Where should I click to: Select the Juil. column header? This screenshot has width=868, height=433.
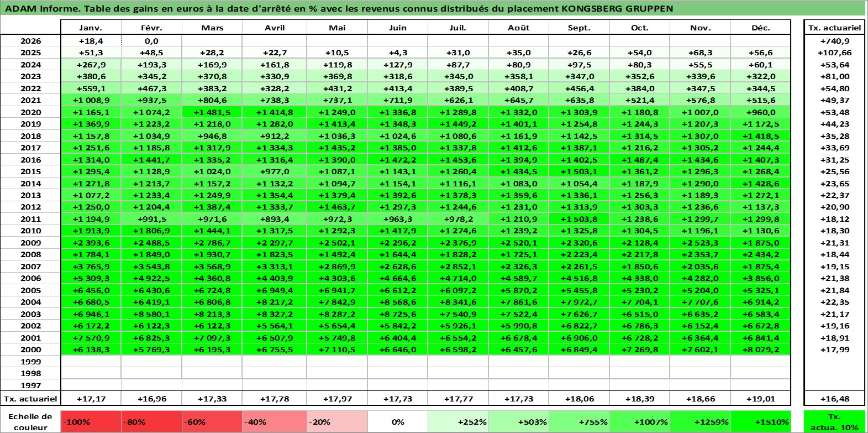coord(458,28)
